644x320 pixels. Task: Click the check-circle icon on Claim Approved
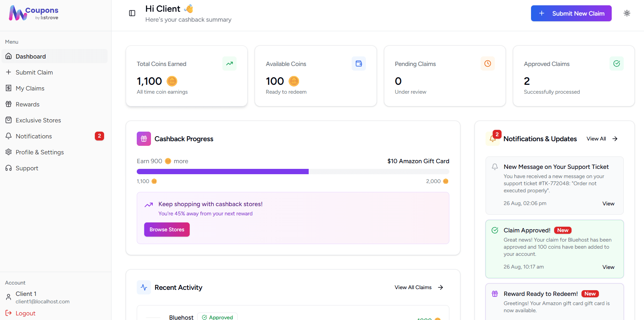click(x=495, y=230)
